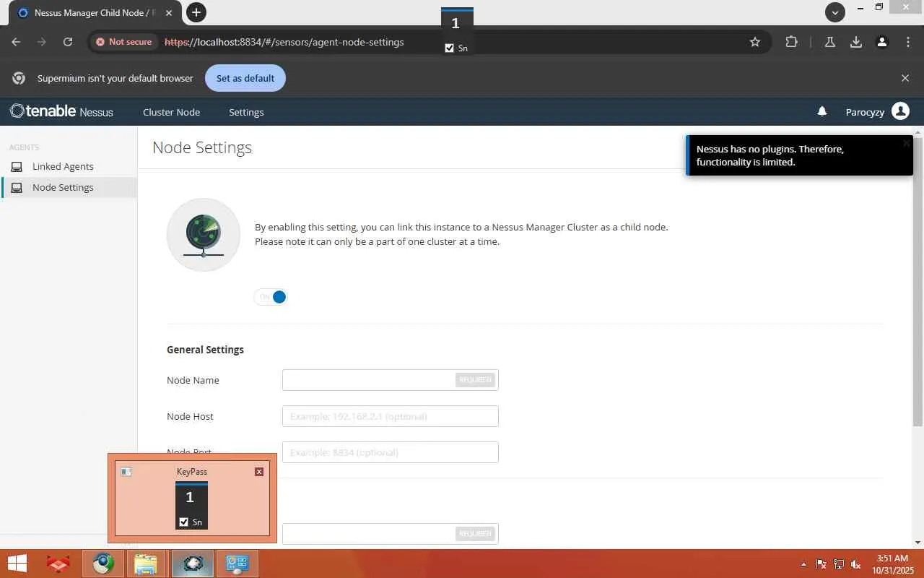This screenshot has width=924, height=578.
Task: Click the muted volume tray icon
Action: (856, 564)
